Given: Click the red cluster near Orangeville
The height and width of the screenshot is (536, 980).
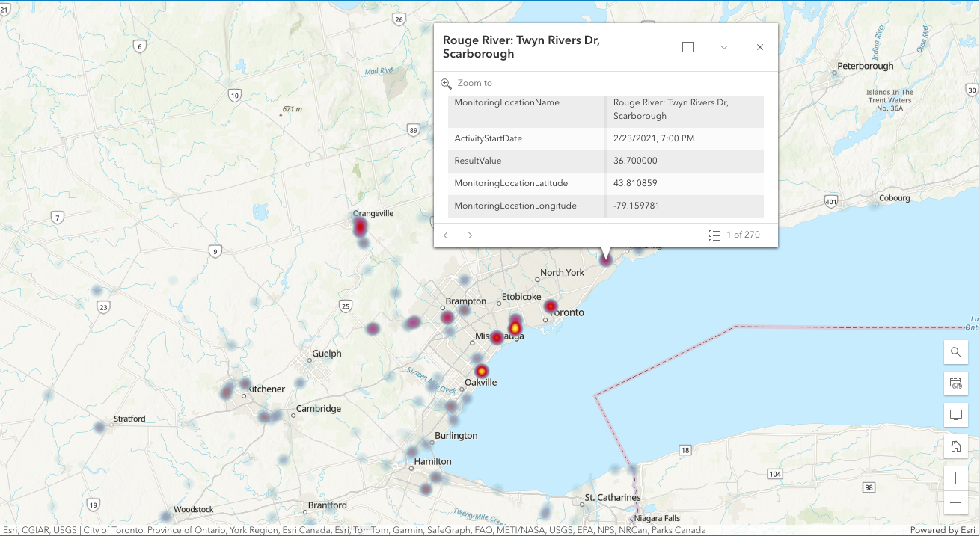Looking at the screenshot, I should pos(359,225).
